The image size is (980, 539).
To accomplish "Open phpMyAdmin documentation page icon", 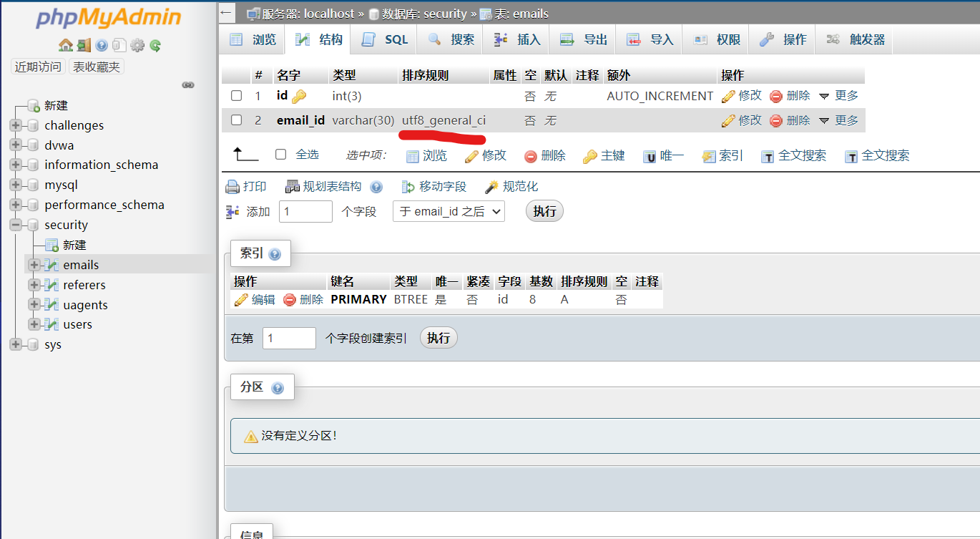I will (101, 44).
